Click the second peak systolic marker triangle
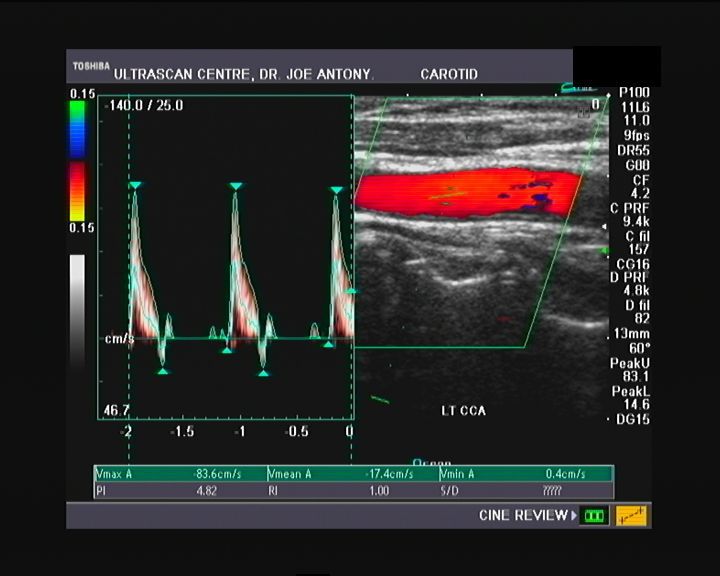 236,186
